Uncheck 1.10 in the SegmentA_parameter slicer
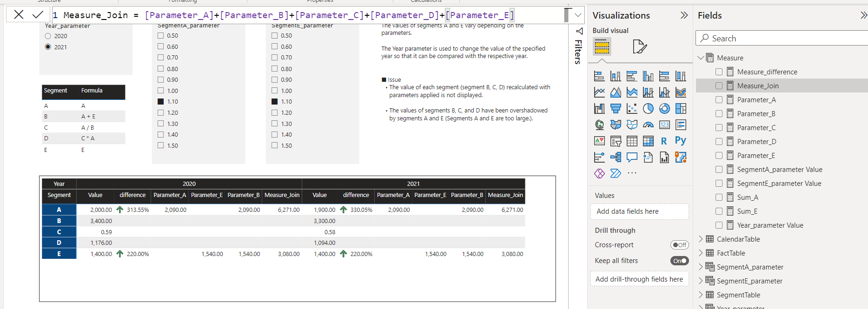The width and height of the screenshot is (868, 309). click(160, 101)
